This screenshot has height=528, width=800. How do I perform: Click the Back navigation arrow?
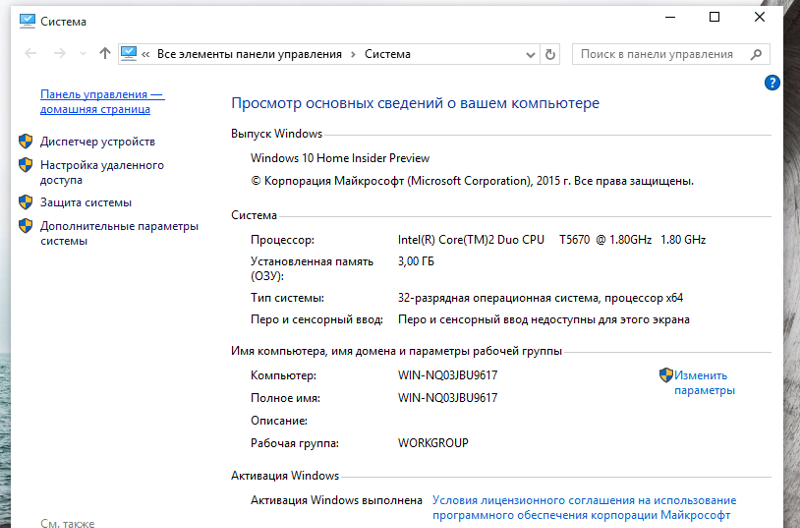(30, 54)
